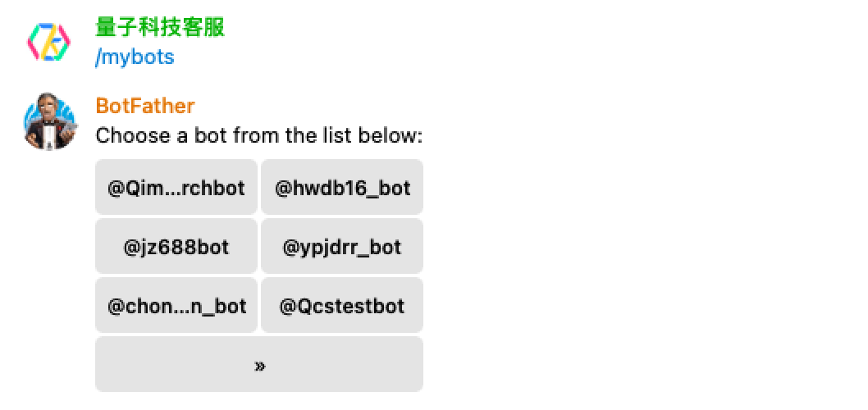Click the 量子科技客服 hexagon logo avatar
This screenshot has width=868, height=410.
(50, 40)
